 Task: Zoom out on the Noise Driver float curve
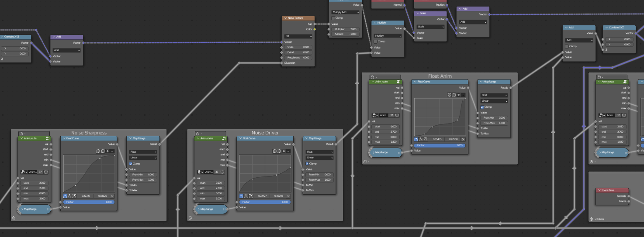tap(279, 151)
